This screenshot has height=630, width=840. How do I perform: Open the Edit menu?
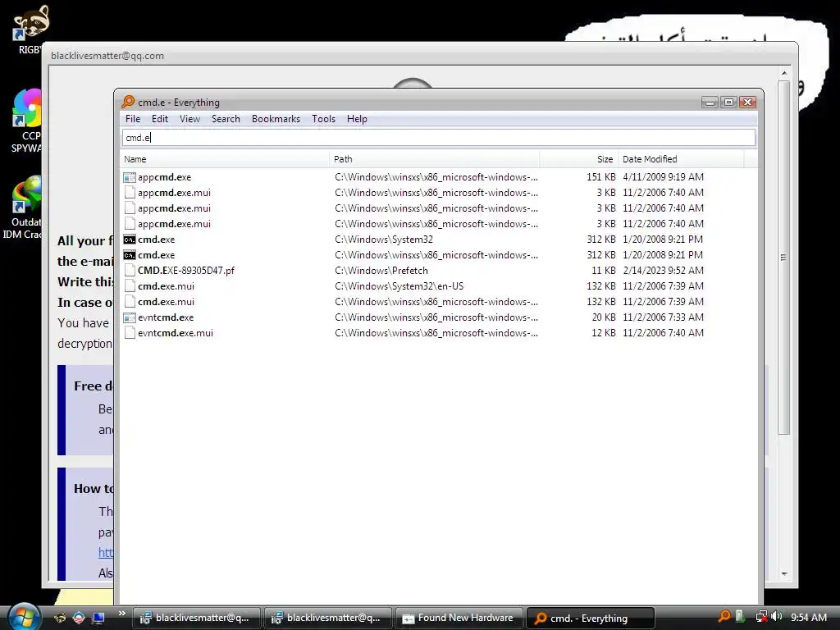(x=160, y=119)
